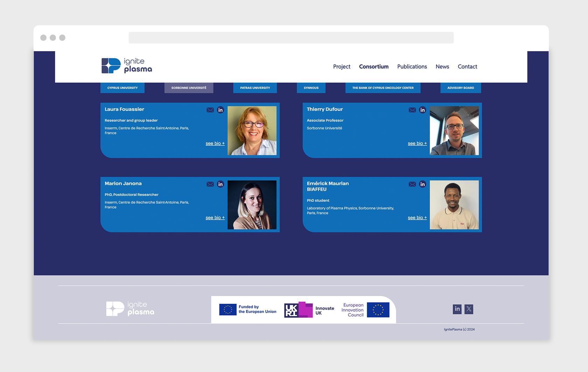Switch to the Patras University tab
Screen dimensions: 588x372
(x=255, y=88)
